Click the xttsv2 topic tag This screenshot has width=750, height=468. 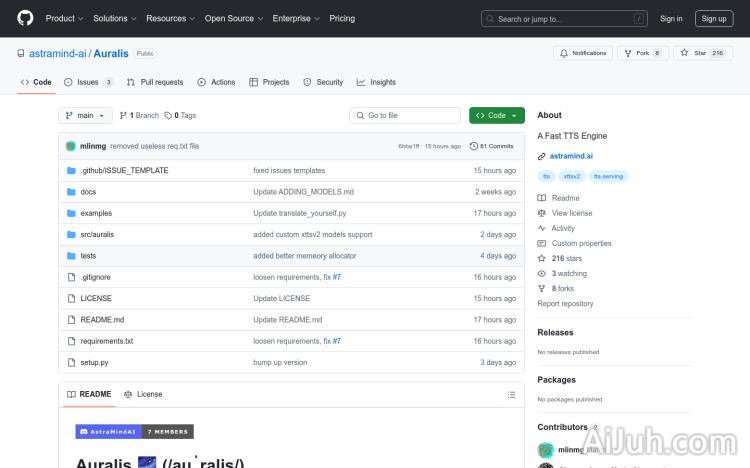[x=572, y=176]
